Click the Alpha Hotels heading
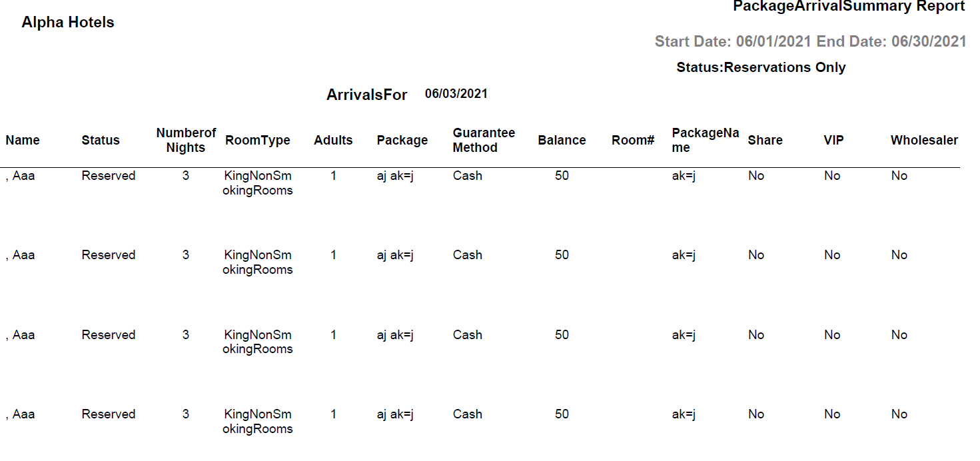980x461 pixels. pos(68,23)
